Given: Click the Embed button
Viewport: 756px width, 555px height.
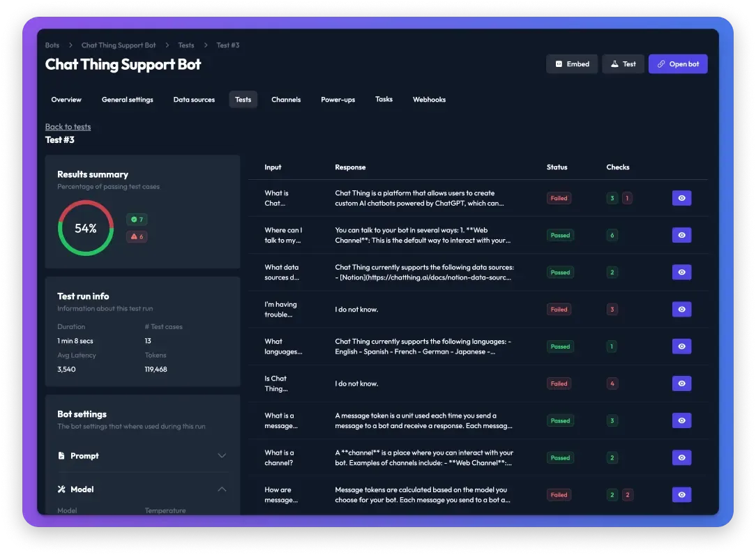Looking at the screenshot, I should 571,64.
